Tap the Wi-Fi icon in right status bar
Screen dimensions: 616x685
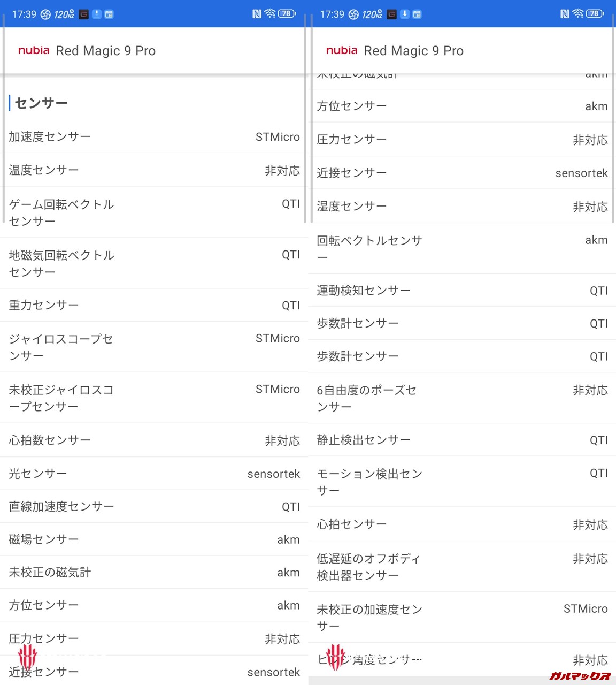pyautogui.click(x=578, y=14)
